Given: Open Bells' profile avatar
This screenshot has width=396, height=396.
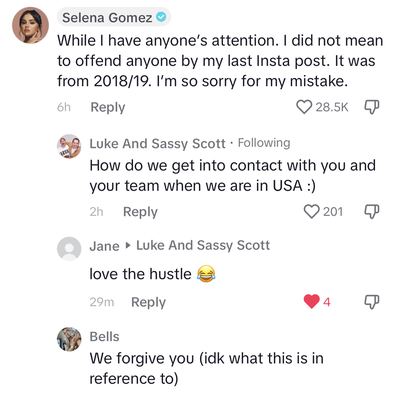Looking at the screenshot, I should click(x=69, y=339).
